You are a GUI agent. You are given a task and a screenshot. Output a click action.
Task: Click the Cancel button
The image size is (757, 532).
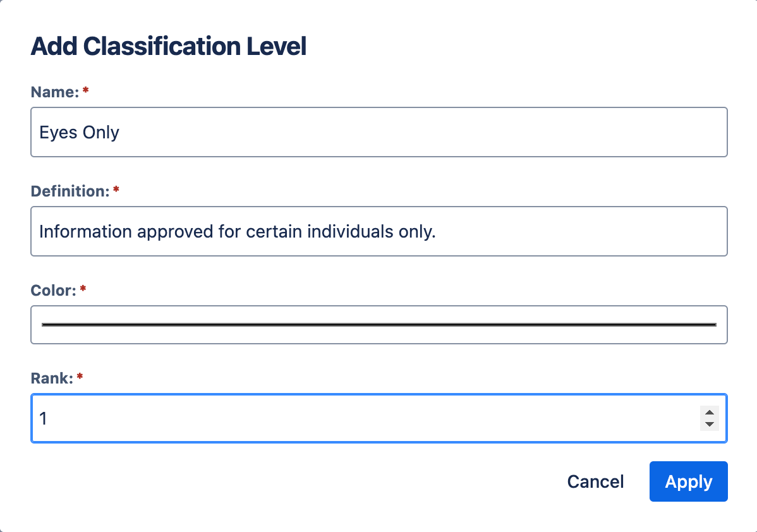(x=595, y=481)
